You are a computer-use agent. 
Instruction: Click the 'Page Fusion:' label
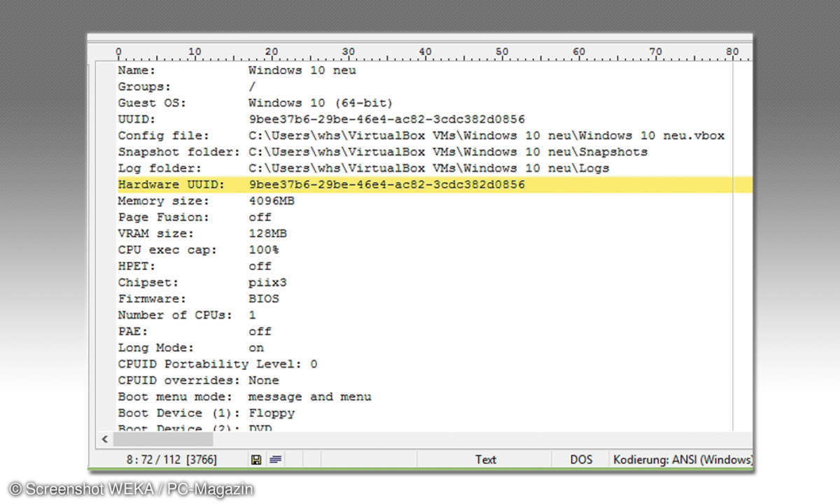click(163, 217)
